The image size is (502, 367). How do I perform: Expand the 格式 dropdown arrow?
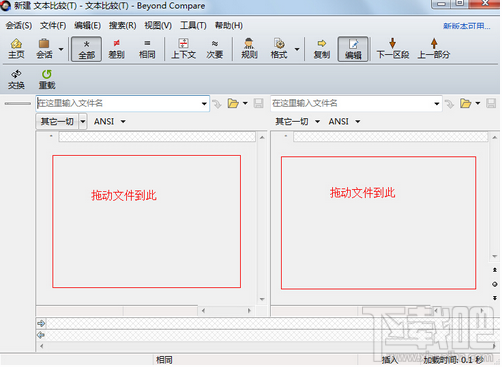(297, 49)
